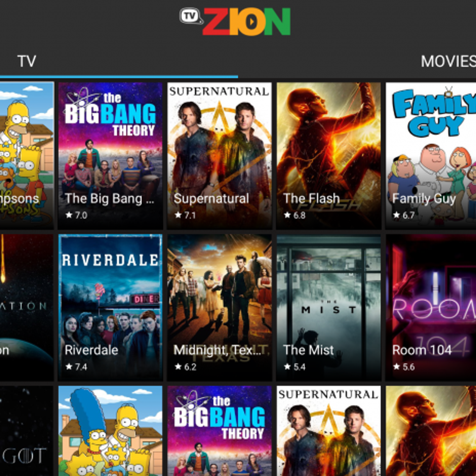This screenshot has height=476, width=476.
Task: Select The Flash poster
Action: (x=329, y=156)
